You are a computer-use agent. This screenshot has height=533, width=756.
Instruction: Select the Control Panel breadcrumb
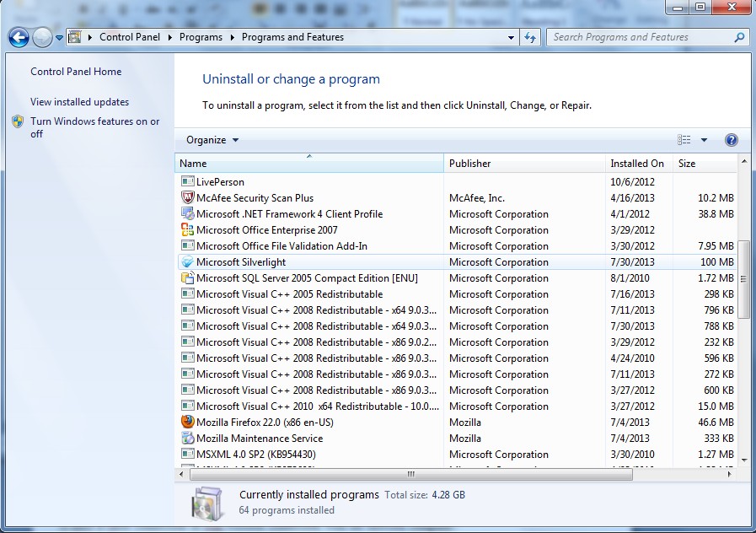[130, 37]
